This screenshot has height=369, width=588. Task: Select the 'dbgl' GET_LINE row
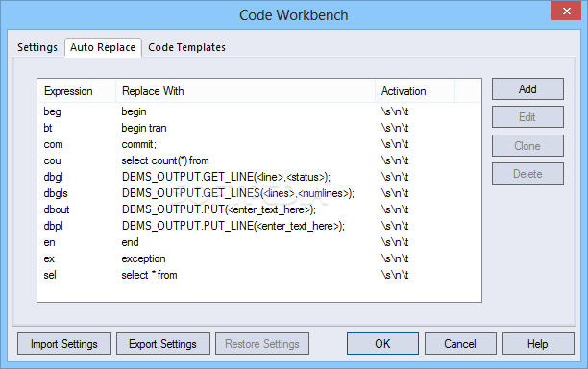[x=258, y=177]
